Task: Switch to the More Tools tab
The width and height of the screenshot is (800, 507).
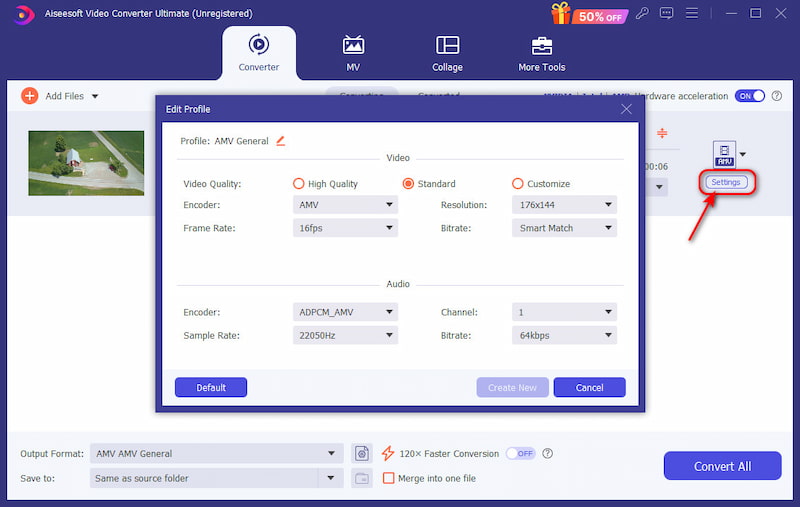Action: (x=542, y=53)
